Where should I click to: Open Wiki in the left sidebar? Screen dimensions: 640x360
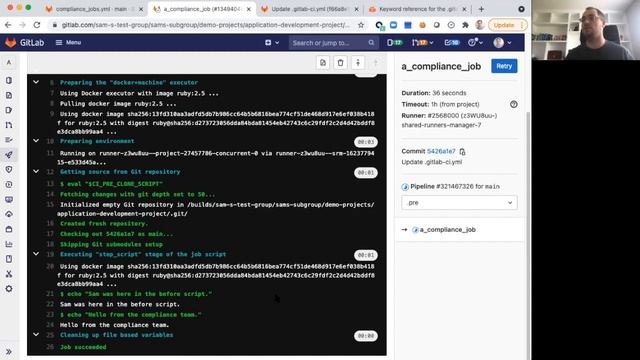point(9,259)
